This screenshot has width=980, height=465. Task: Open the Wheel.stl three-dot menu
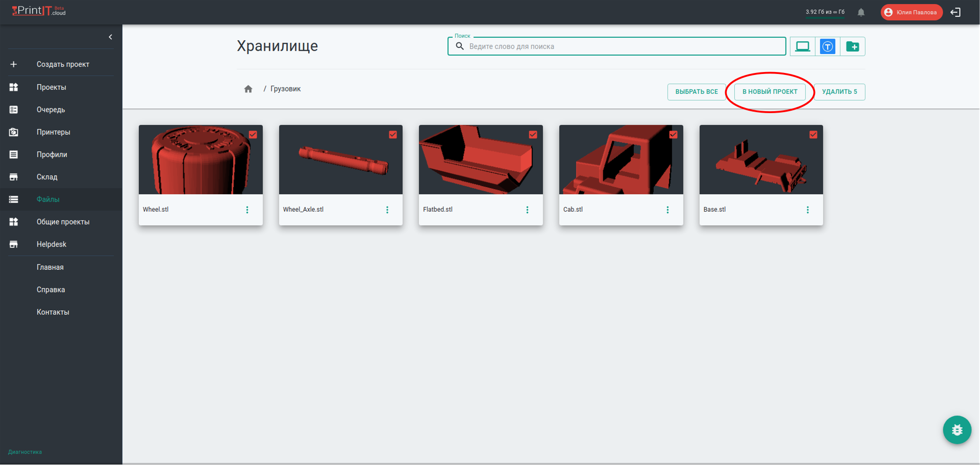pyautogui.click(x=247, y=210)
